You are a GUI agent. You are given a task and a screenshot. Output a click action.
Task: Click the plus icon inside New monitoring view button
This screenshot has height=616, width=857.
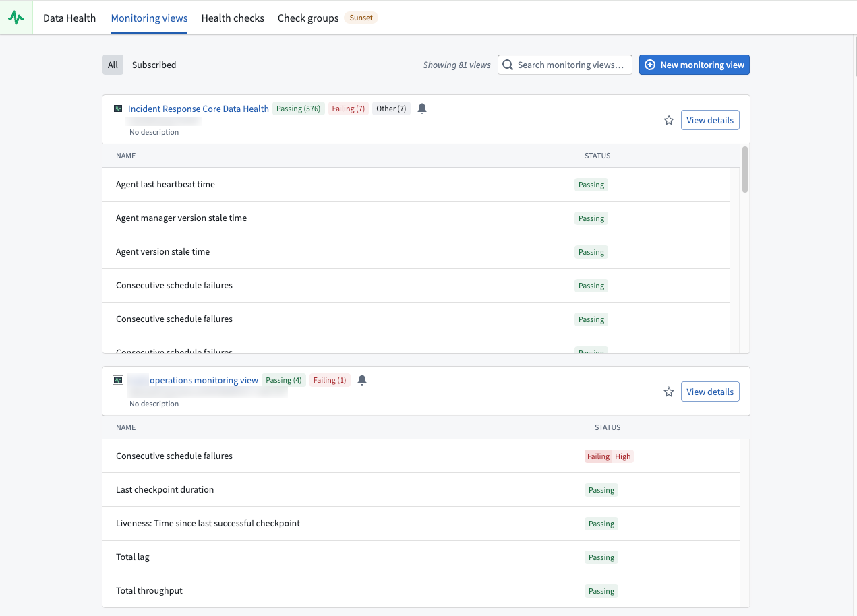pos(649,65)
